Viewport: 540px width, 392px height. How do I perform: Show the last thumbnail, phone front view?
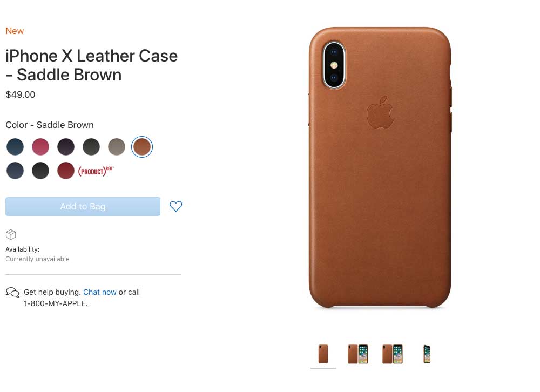click(x=427, y=354)
